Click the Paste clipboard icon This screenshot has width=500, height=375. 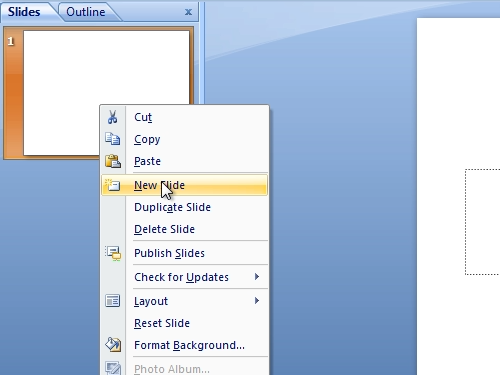(x=113, y=161)
